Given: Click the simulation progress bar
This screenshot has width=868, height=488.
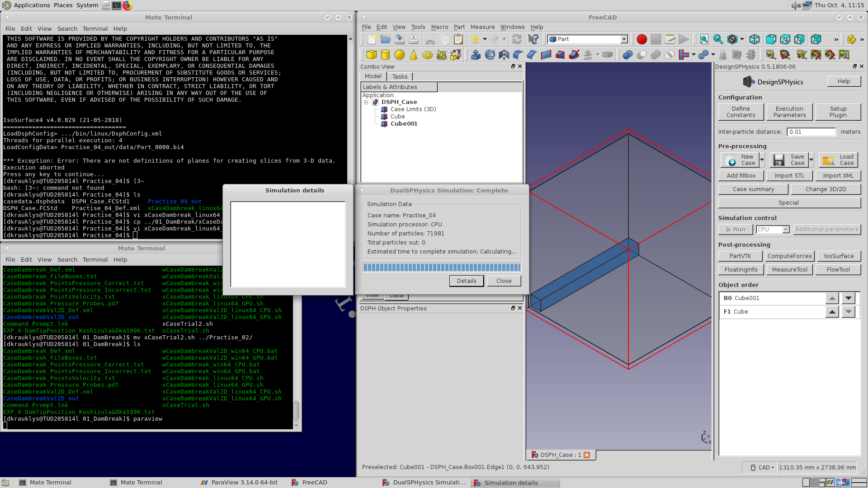Looking at the screenshot, I should pyautogui.click(x=442, y=267).
